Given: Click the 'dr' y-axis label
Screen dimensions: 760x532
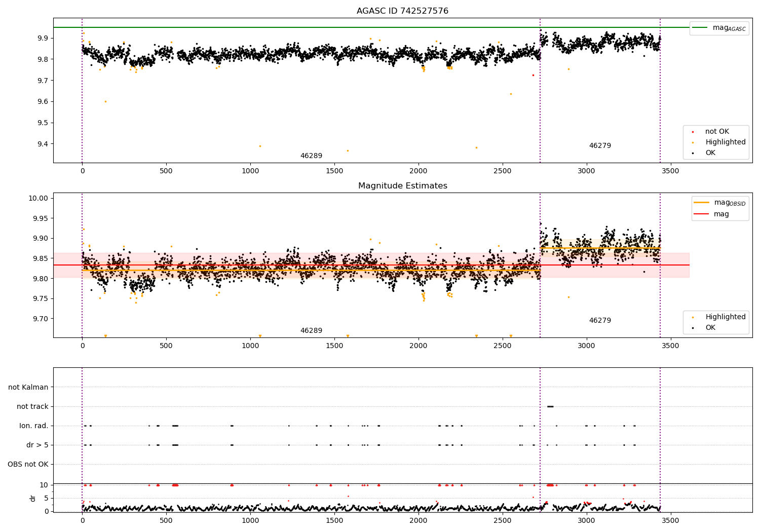Looking at the screenshot, I should (x=33, y=498).
